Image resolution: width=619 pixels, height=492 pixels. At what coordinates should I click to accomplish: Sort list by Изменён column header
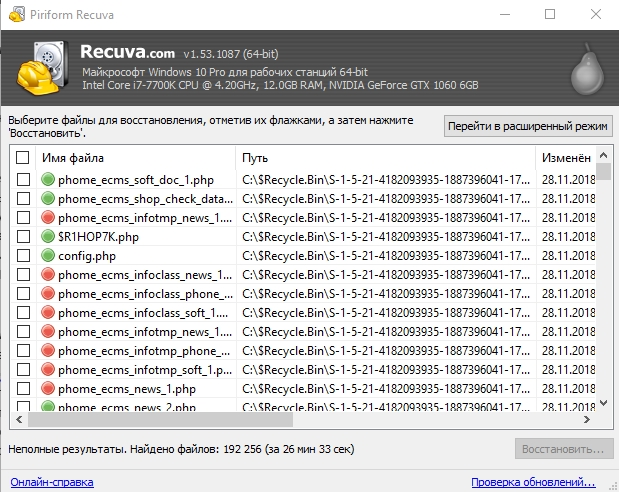tap(566, 158)
